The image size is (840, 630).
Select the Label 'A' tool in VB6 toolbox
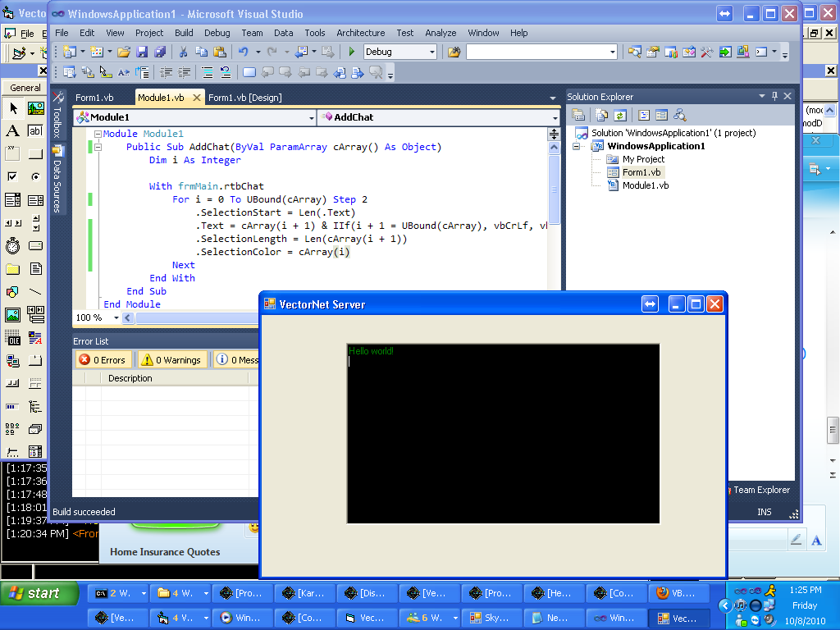coord(12,130)
